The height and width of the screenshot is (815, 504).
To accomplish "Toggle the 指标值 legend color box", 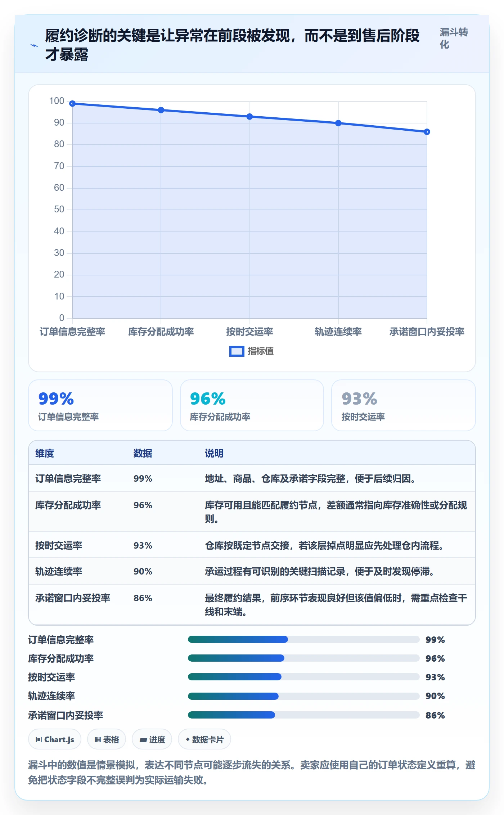I will tap(237, 351).
